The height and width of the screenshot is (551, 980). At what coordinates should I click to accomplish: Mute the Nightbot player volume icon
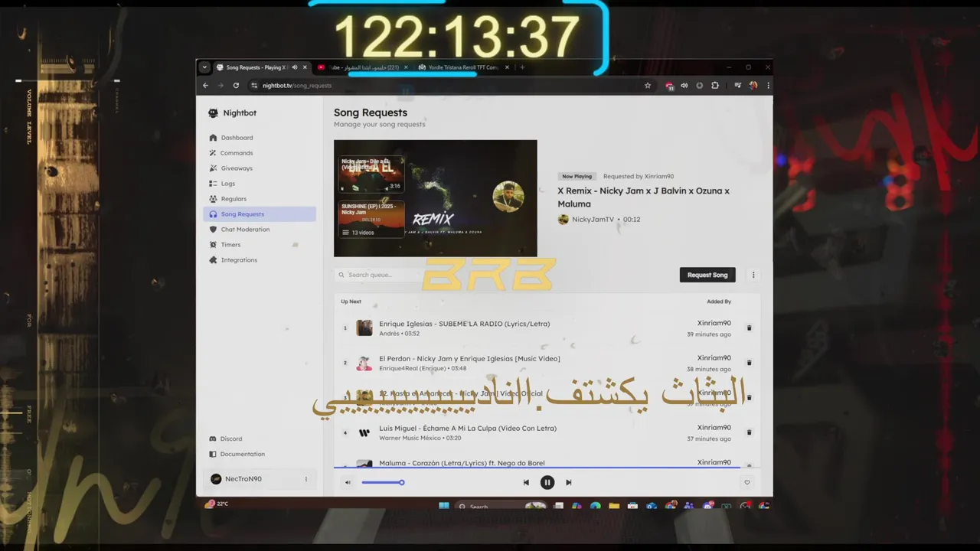pos(348,482)
